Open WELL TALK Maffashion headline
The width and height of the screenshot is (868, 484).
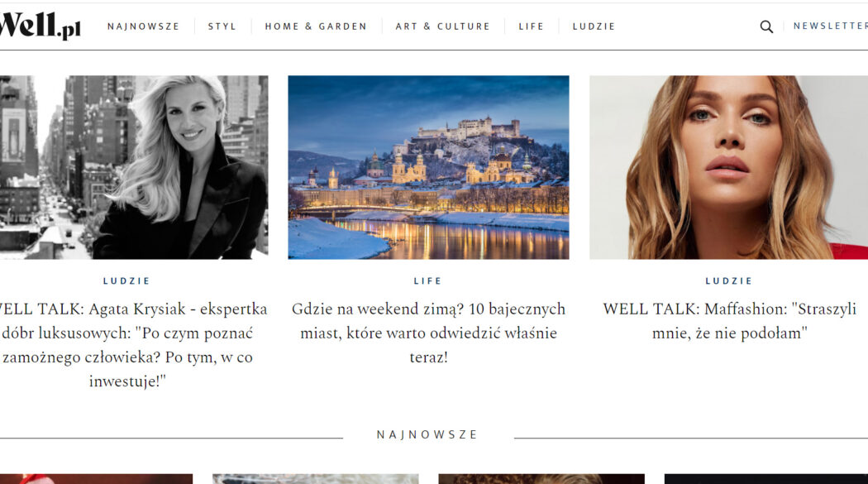tap(730, 321)
